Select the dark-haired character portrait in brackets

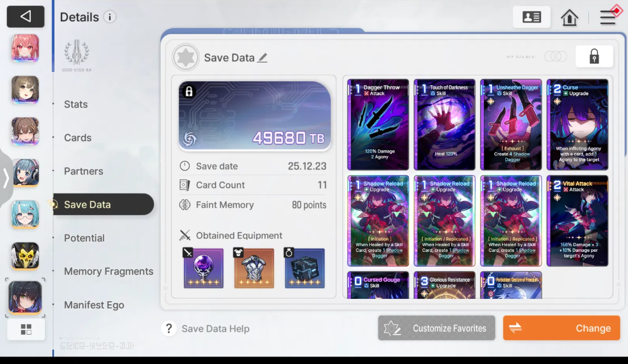(x=25, y=298)
